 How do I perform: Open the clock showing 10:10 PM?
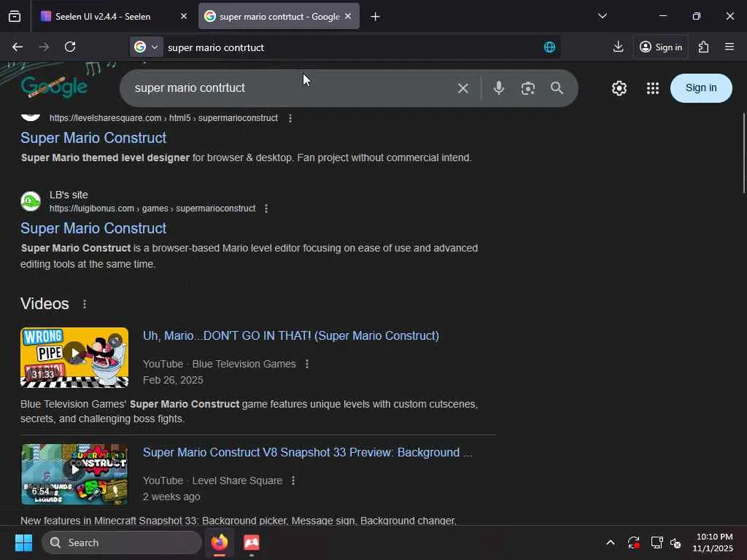click(x=713, y=542)
